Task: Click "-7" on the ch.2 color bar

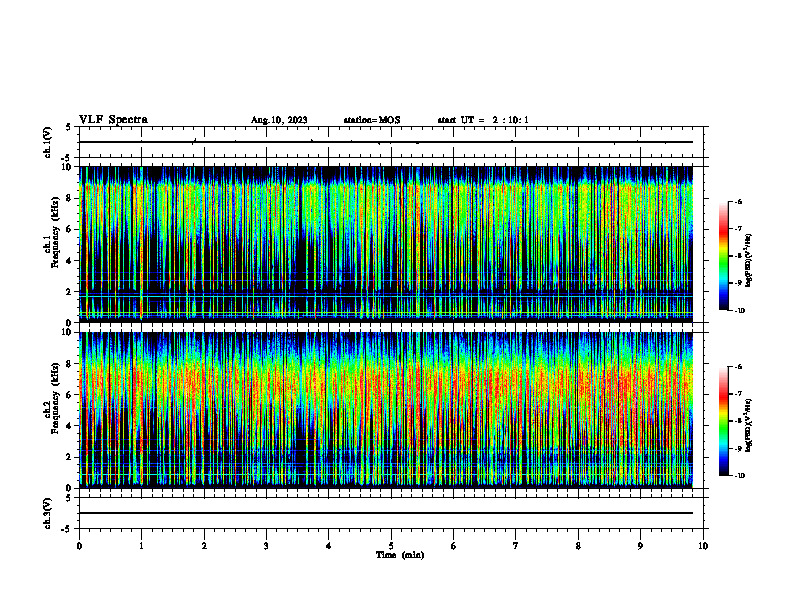Action: (738, 394)
